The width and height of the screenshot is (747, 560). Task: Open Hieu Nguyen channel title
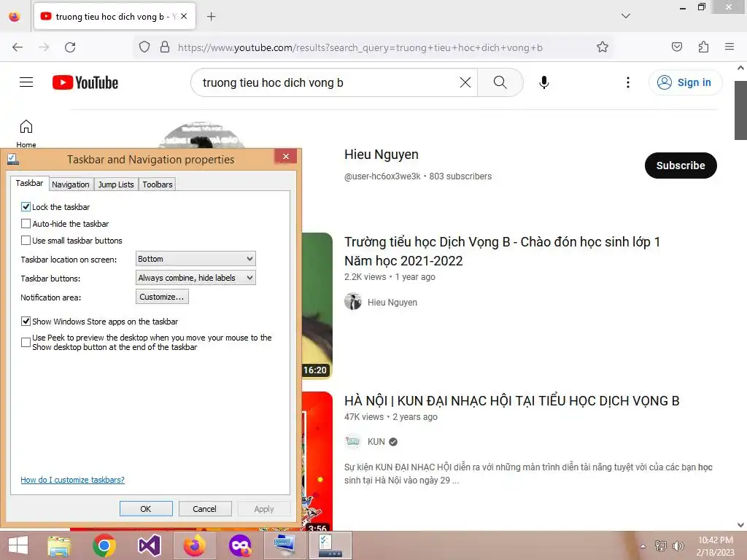[381, 155]
